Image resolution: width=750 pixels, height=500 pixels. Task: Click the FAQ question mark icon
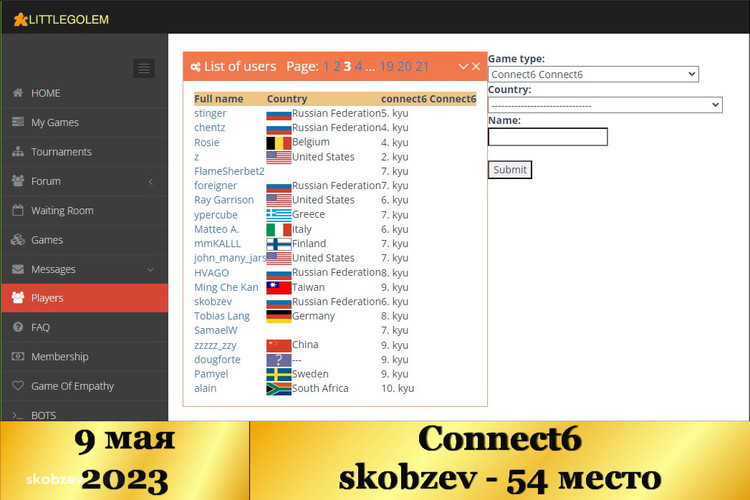(x=18, y=327)
